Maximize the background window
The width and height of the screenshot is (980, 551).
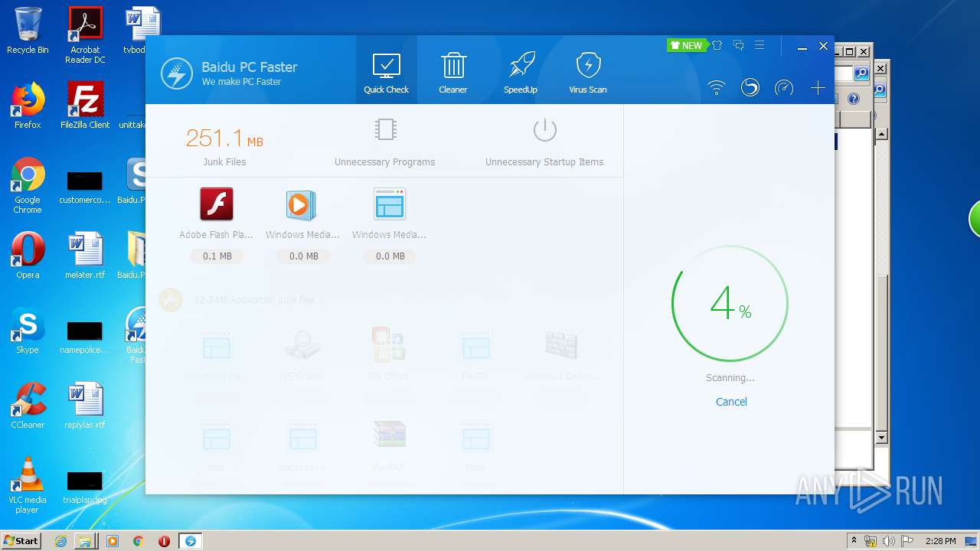click(x=849, y=51)
